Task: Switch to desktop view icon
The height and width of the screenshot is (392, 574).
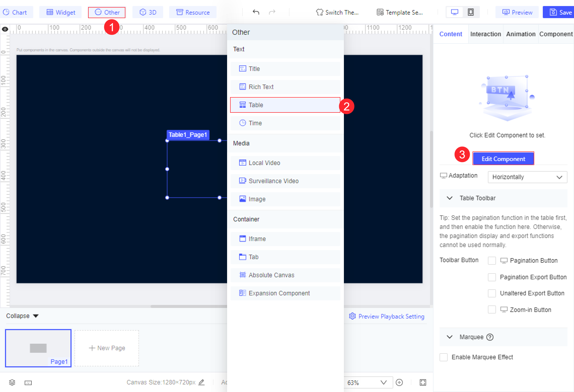Action: [x=455, y=12]
